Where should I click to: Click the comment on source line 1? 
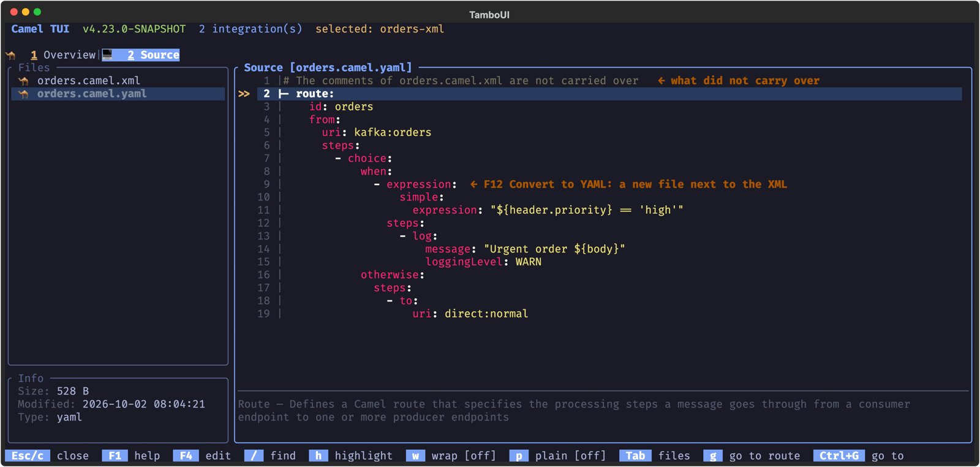click(x=461, y=80)
